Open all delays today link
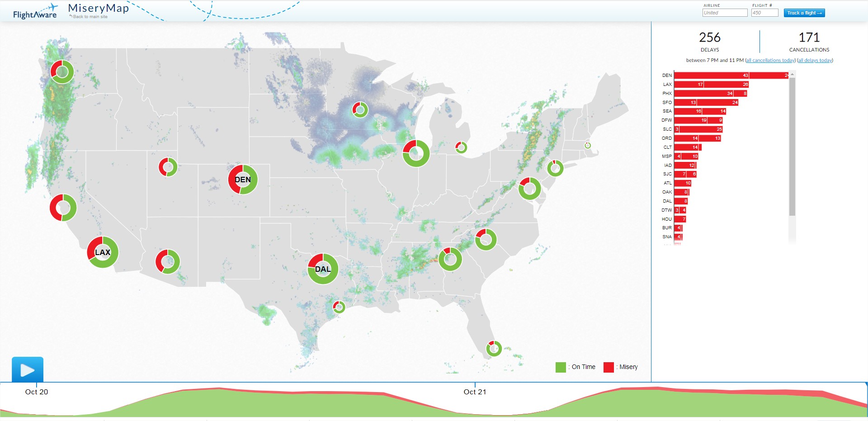 [x=815, y=60]
